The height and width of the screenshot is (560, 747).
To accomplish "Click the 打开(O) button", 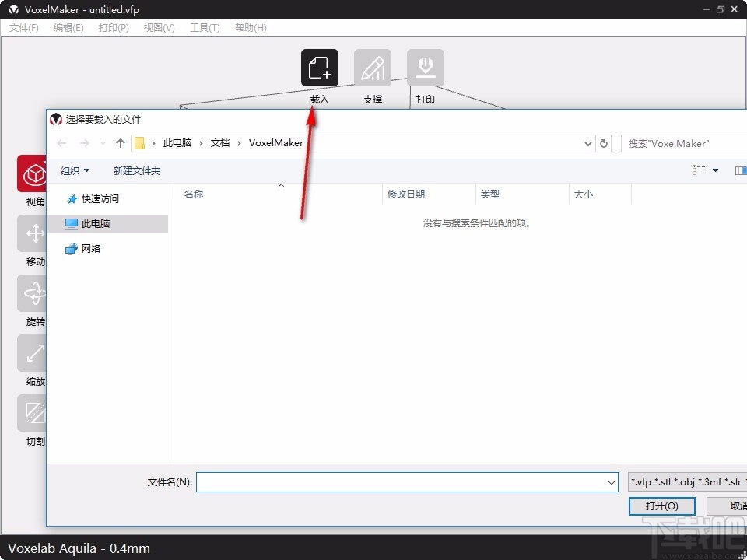I will point(661,506).
